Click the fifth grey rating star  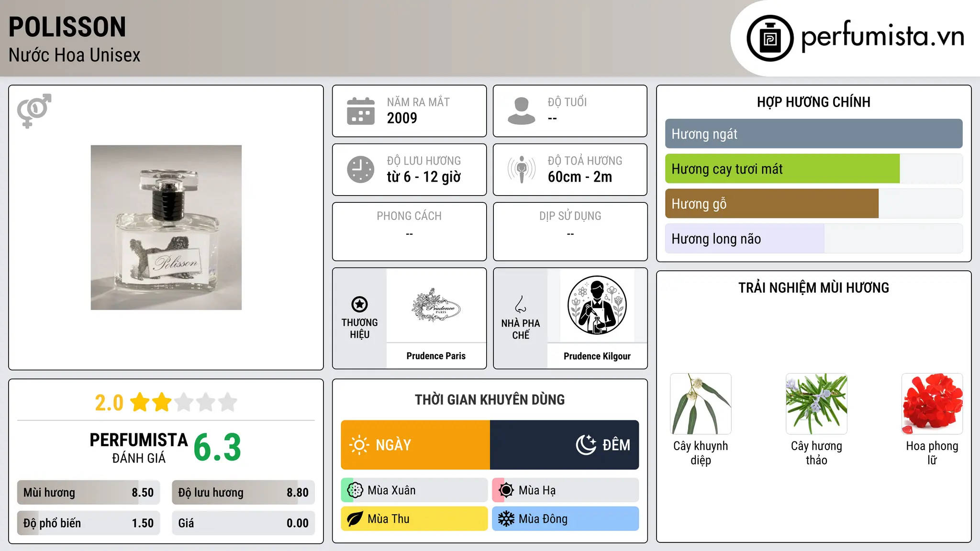click(228, 402)
